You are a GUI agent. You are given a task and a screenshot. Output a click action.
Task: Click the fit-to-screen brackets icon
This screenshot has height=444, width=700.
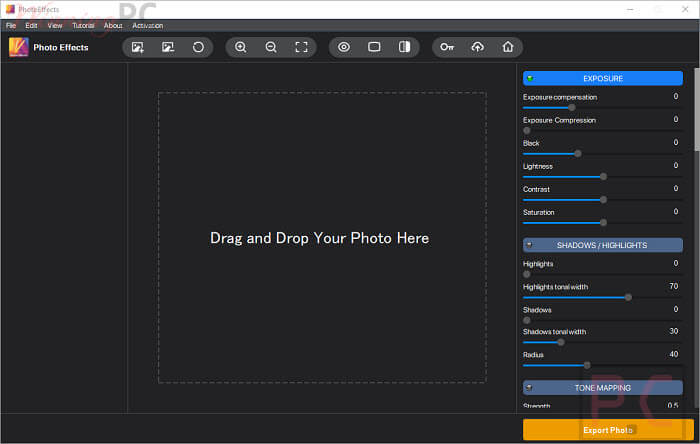(x=301, y=47)
